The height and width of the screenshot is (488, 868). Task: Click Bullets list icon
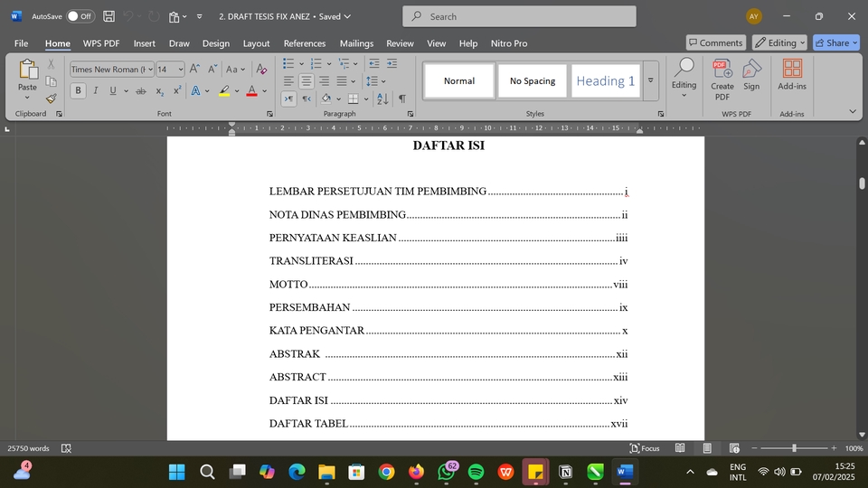[288, 63]
